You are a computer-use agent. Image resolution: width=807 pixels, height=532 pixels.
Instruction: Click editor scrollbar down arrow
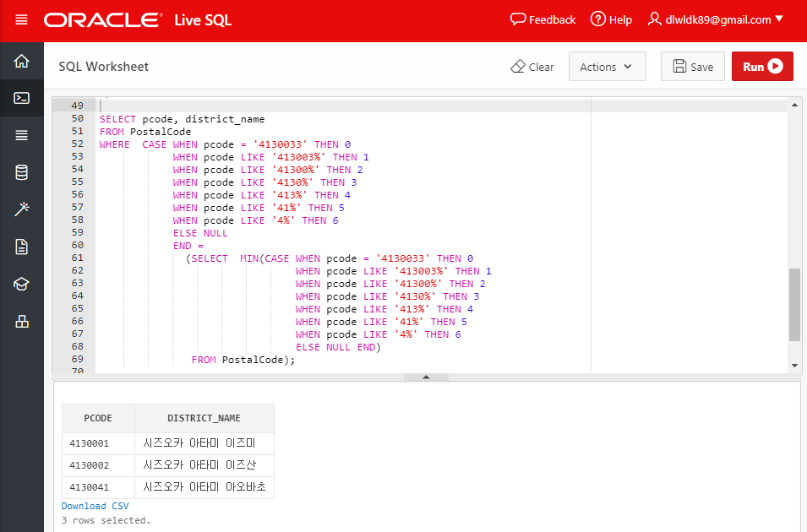click(x=794, y=366)
